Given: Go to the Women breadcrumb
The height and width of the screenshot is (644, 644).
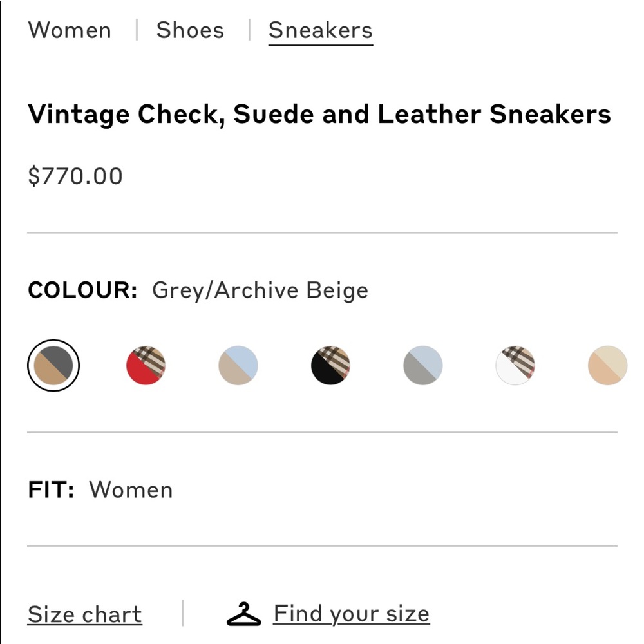Looking at the screenshot, I should pos(70,30).
